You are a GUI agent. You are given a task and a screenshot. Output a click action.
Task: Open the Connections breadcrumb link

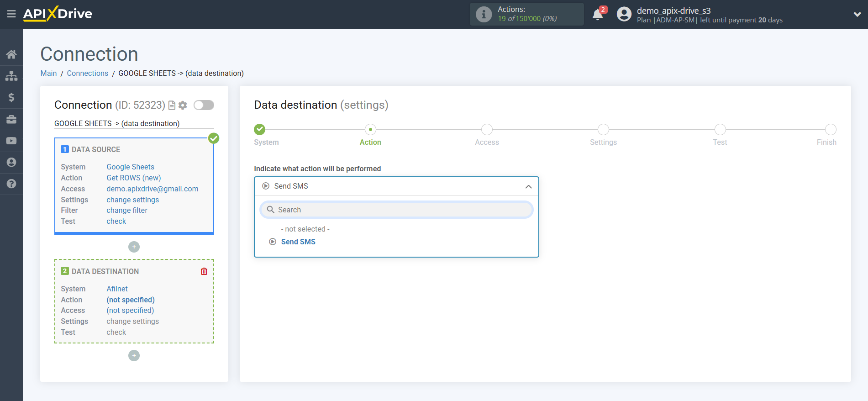(x=87, y=73)
